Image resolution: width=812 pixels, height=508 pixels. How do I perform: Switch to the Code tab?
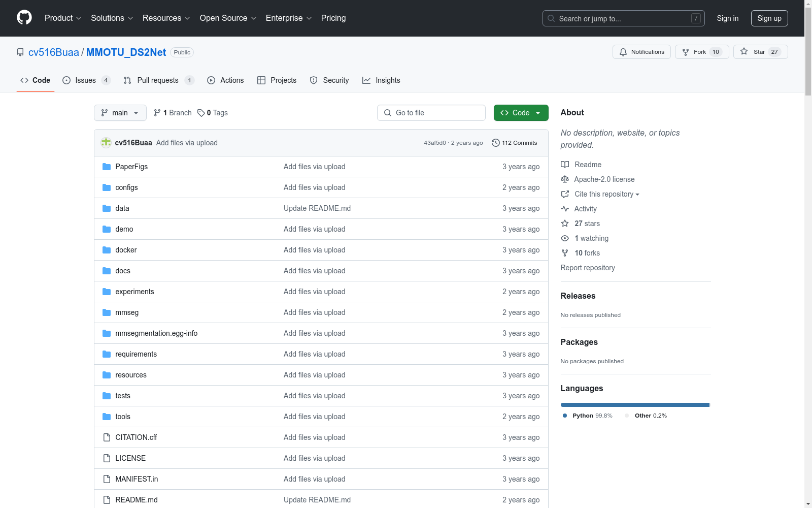click(36, 80)
